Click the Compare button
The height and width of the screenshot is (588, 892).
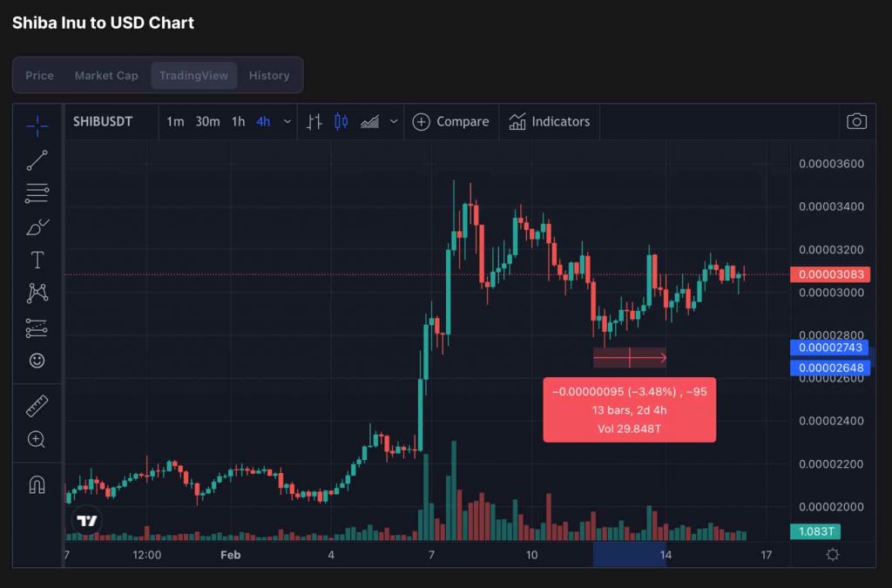tap(450, 122)
